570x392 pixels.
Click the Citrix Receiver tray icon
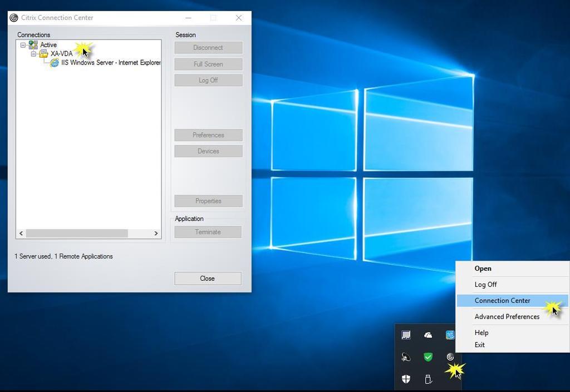(x=450, y=357)
